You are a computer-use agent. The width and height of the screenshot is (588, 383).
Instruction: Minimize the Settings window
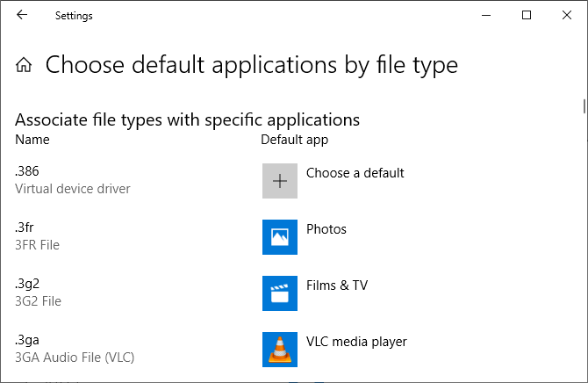coord(486,15)
